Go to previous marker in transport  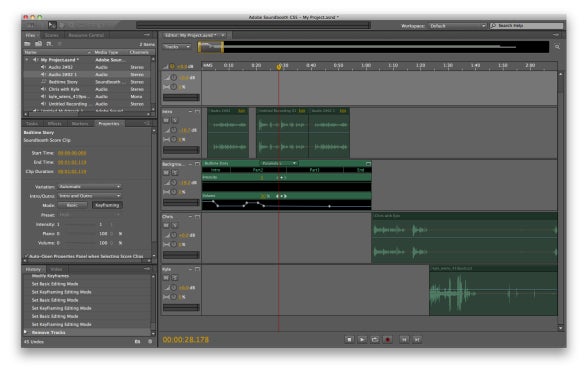coord(404,339)
